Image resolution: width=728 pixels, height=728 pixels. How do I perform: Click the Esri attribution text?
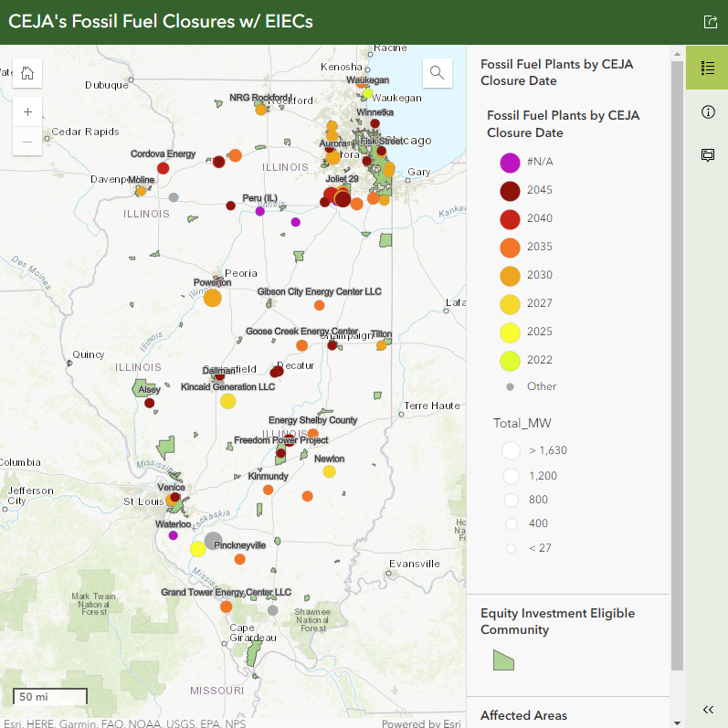[x=125, y=723]
